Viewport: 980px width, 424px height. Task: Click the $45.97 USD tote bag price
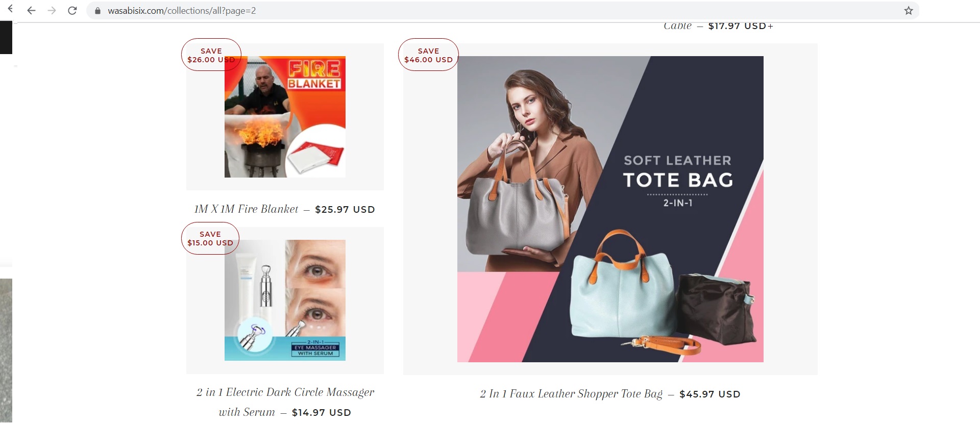(710, 394)
